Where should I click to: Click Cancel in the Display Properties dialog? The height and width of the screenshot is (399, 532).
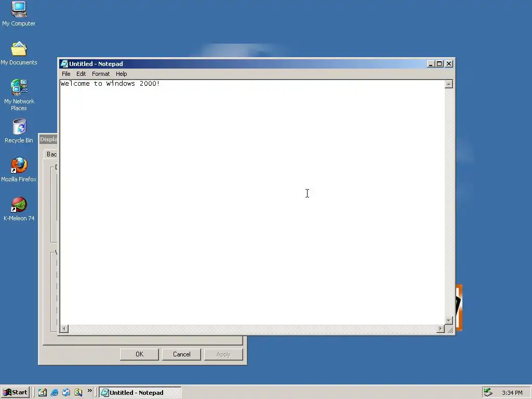click(x=181, y=354)
